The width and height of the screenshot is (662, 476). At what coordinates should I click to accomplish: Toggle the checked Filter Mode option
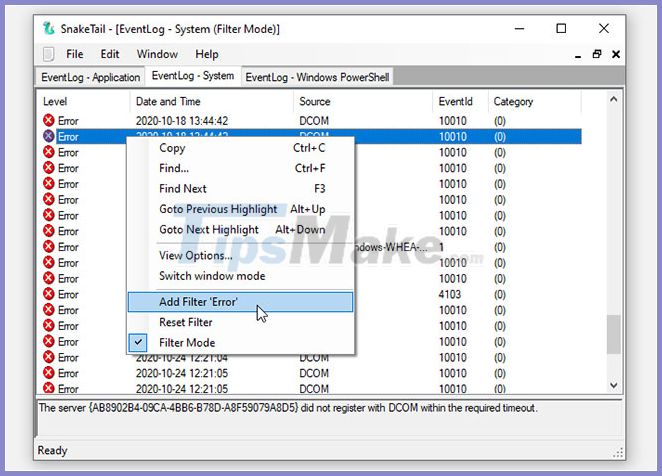click(x=241, y=343)
